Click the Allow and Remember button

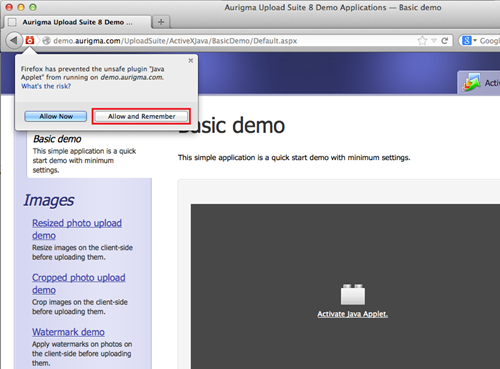point(141,116)
